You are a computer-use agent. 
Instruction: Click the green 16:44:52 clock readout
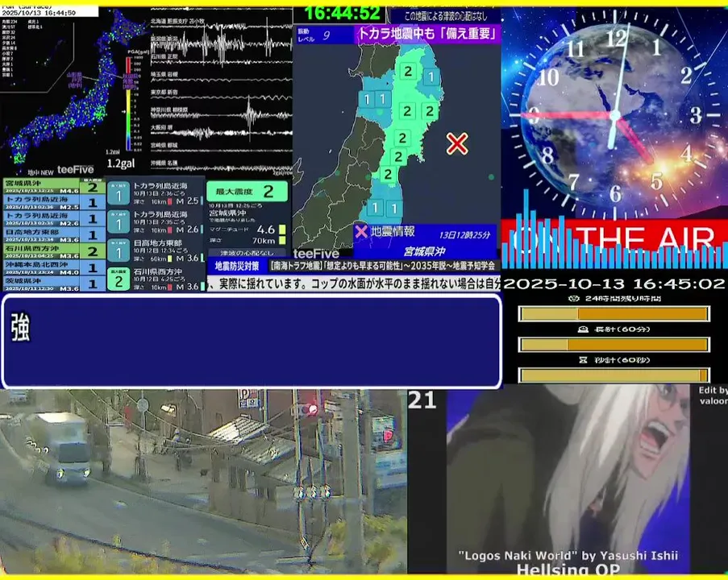click(x=341, y=14)
